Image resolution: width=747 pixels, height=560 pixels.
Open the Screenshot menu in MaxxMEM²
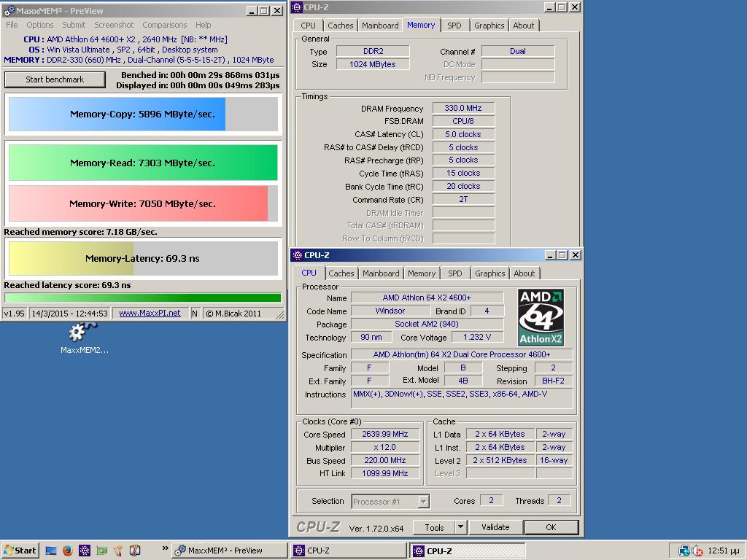click(x=114, y=25)
